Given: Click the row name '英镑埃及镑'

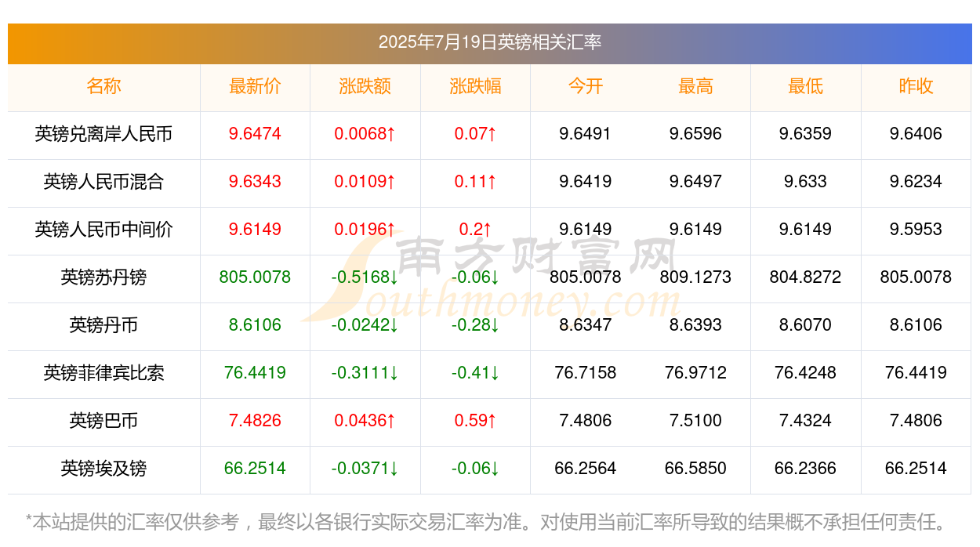Looking at the screenshot, I should pos(103,469).
